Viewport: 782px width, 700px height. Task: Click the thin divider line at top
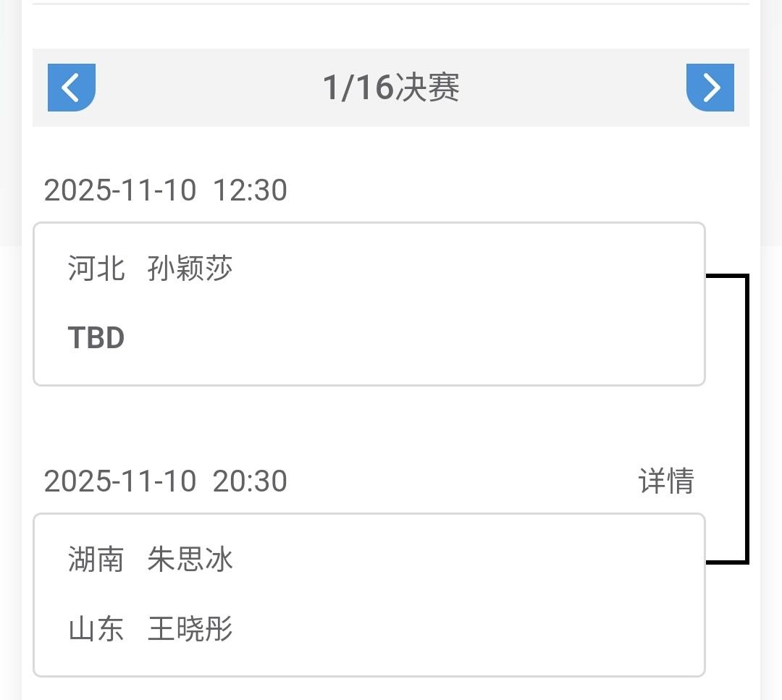tap(391, 4)
